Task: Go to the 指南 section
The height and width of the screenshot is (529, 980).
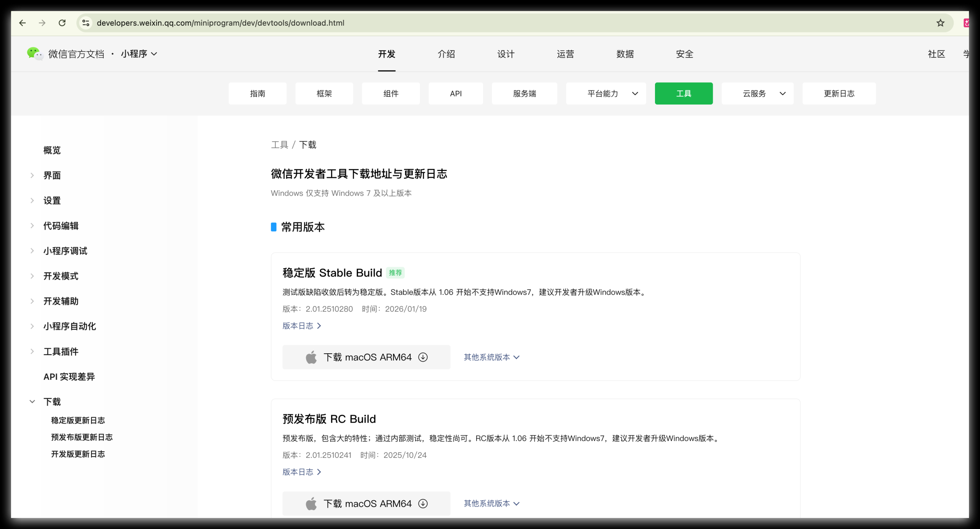Action: 258,93
